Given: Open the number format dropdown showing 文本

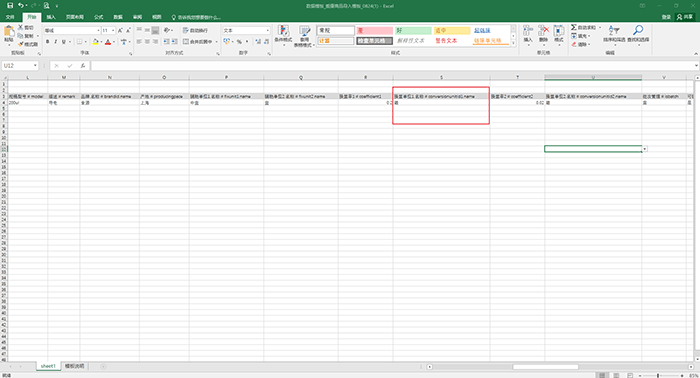Looking at the screenshot, I should (x=267, y=30).
